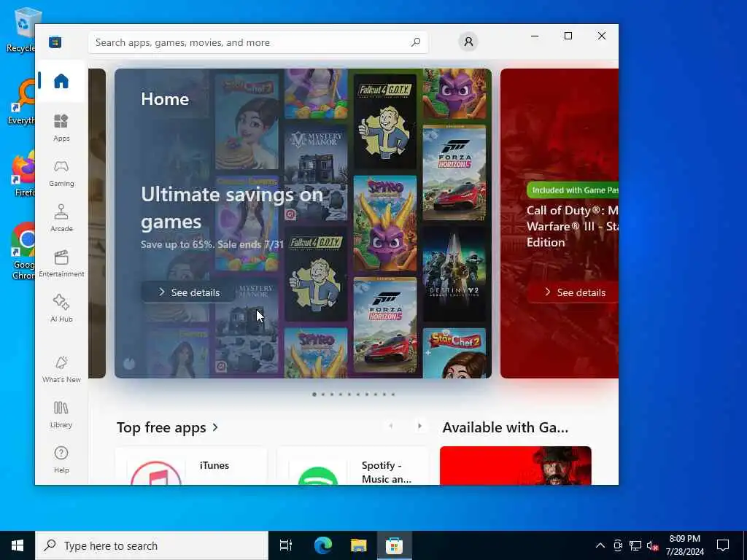Click the Google Chrome desktop shortcut
The width and height of the screenshot is (747, 560).
click(23, 251)
